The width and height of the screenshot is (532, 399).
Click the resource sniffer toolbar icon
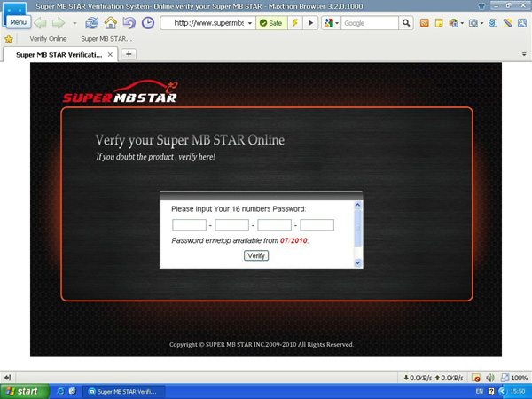[x=453, y=23]
